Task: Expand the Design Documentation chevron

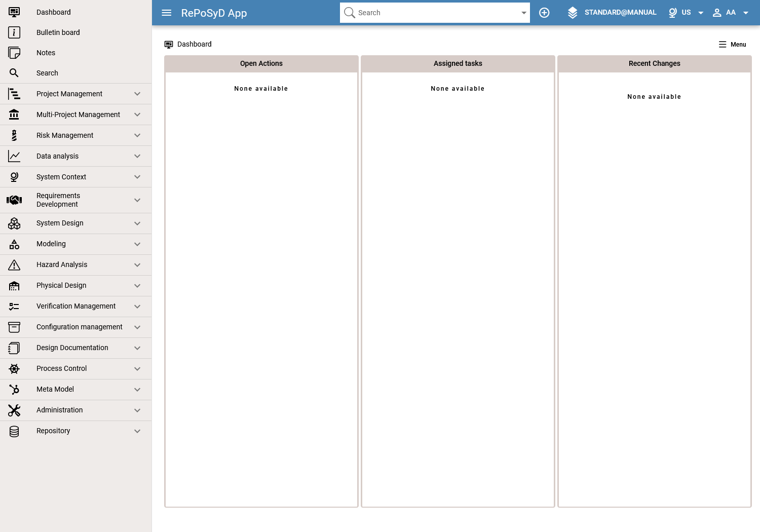Action: [x=137, y=348]
